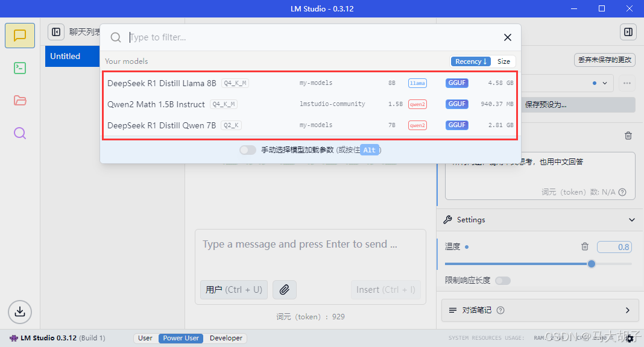The height and width of the screenshot is (347, 644).
Task: Click the LM Studio logo in status bar
Action: tap(13, 338)
